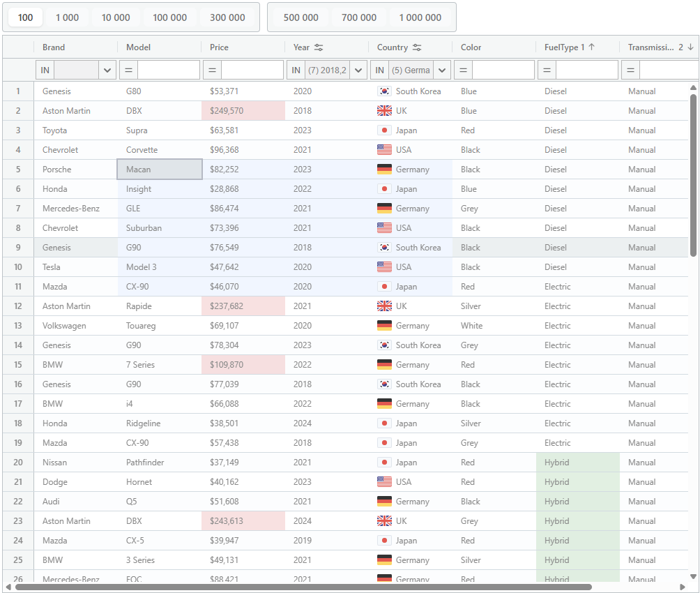Change the IN operator on Country filter
This screenshot has height=593, width=700.
[380, 70]
